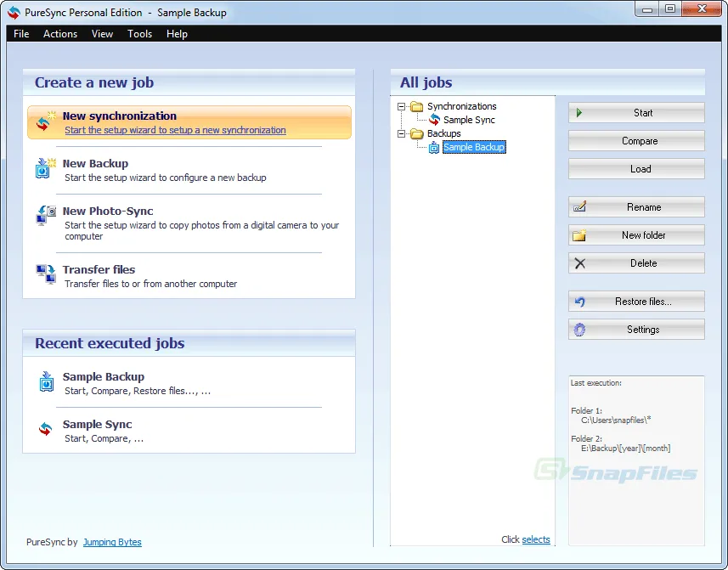Screen dimensions: 728x570
Task: Click the undo arrow icon on Restore files
Action: click(580, 302)
